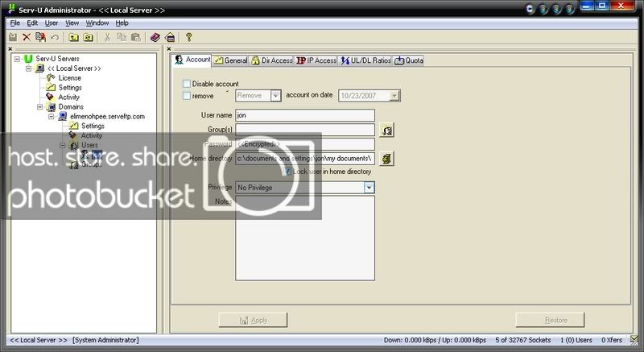Click the group browse icon beside Group(s) field
Viewport: 644px width, 352px height.
pos(386,130)
